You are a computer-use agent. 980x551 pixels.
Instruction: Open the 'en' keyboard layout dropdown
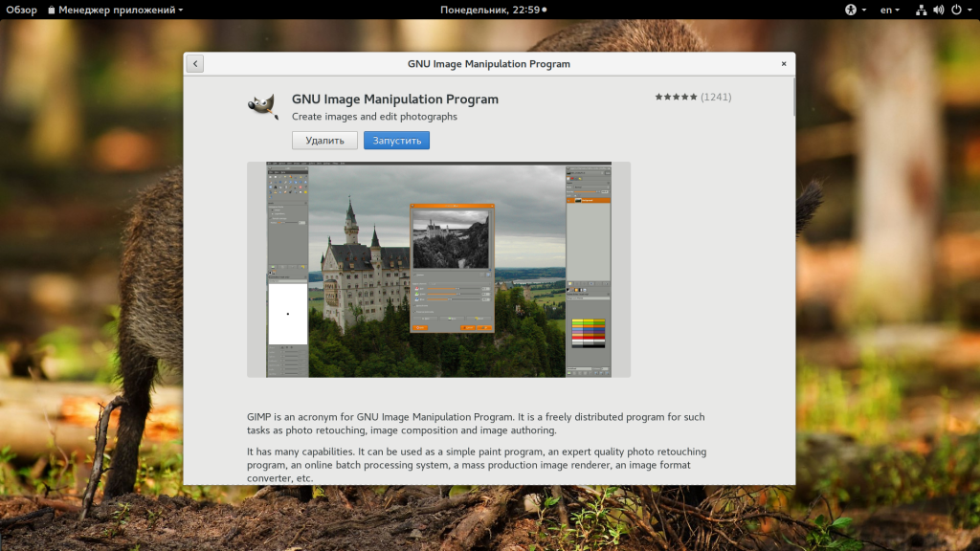click(x=889, y=10)
